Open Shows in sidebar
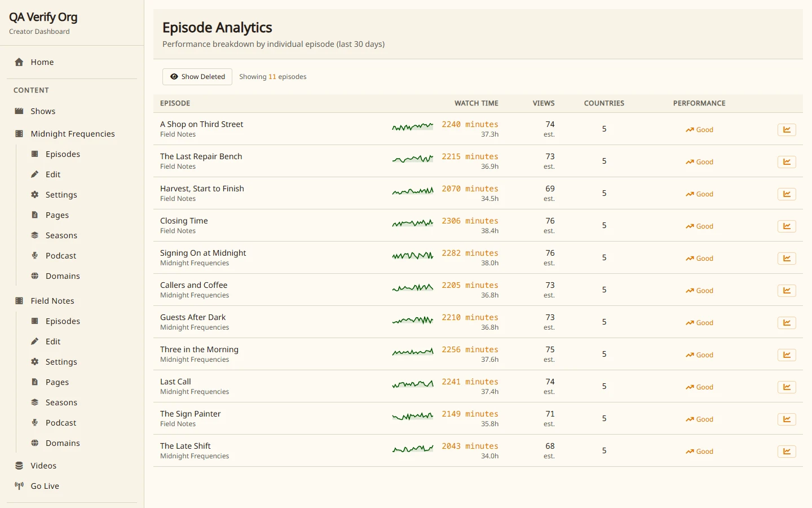 point(72,111)
